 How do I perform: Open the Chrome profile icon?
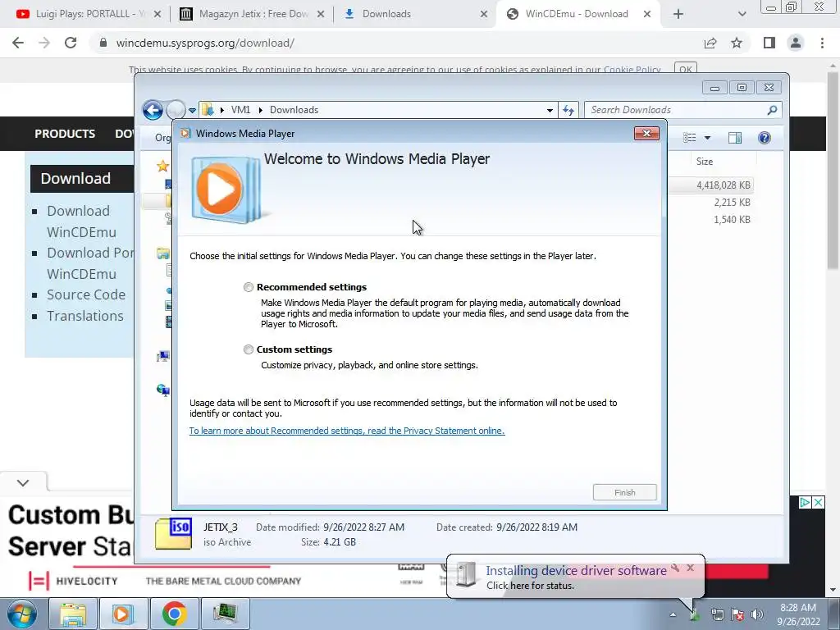point(796,43)
